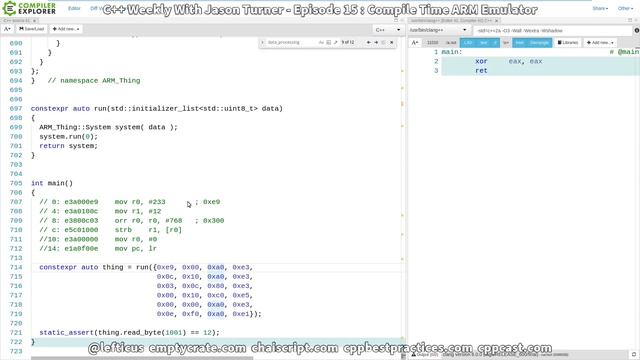The image size is (640, 360).
Task: Click '9 of 12' match counter text
Action: [x=348, y=42]
